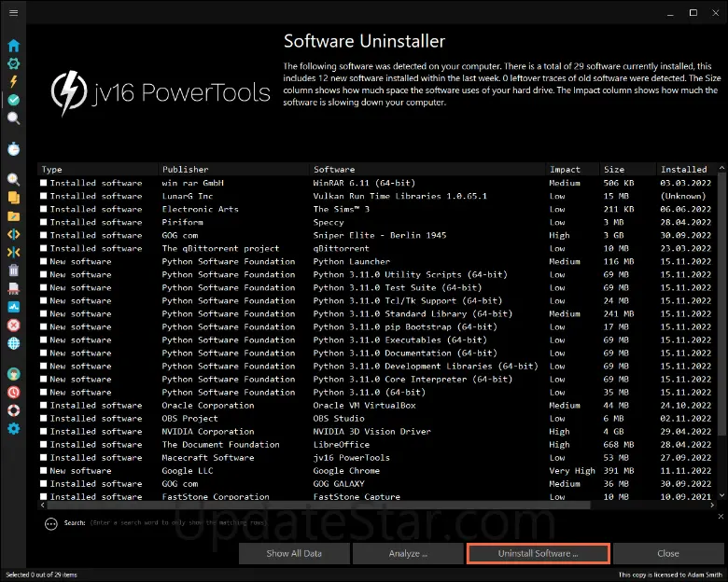Tick the checkbox for qBittorrent row
The width and height of the screenshot is (728, 582).
point(44,249)
